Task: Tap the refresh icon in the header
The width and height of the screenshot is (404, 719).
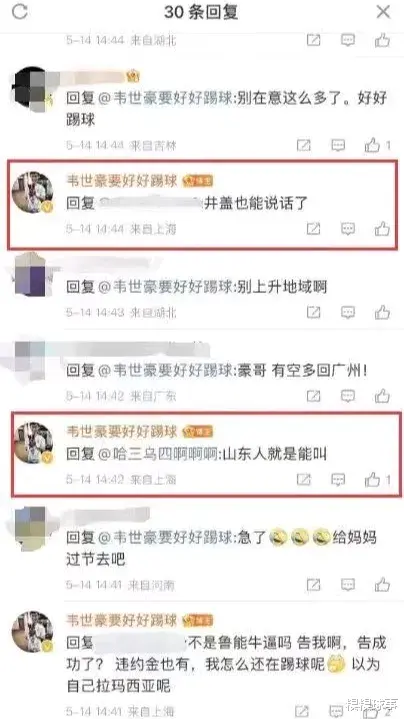Action: point(20,12)
